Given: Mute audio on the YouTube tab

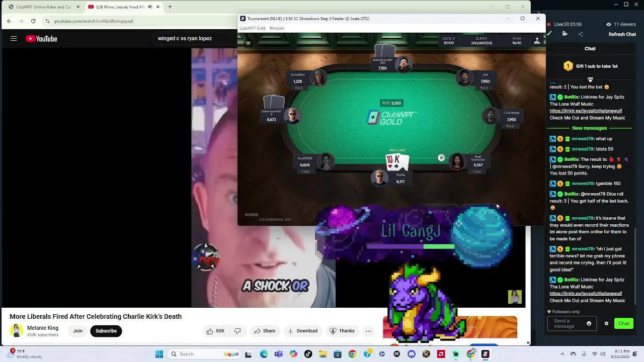Looking at the screenshot, I should (x=149, y=7).
